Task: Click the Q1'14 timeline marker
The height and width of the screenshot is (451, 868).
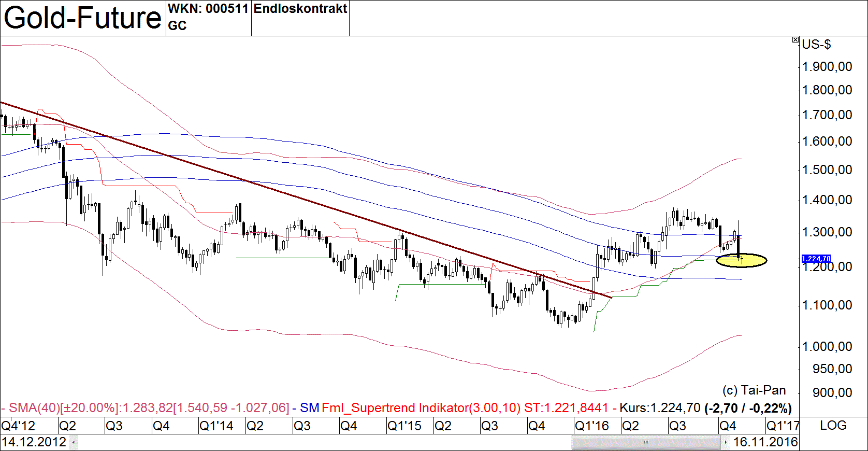Action: pyautogui.click(x=216, y=426)
